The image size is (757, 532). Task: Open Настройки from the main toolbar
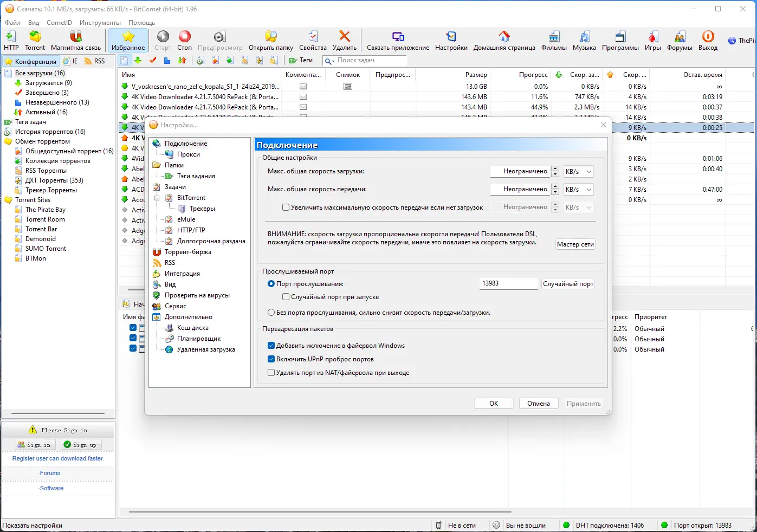(451, 41)
